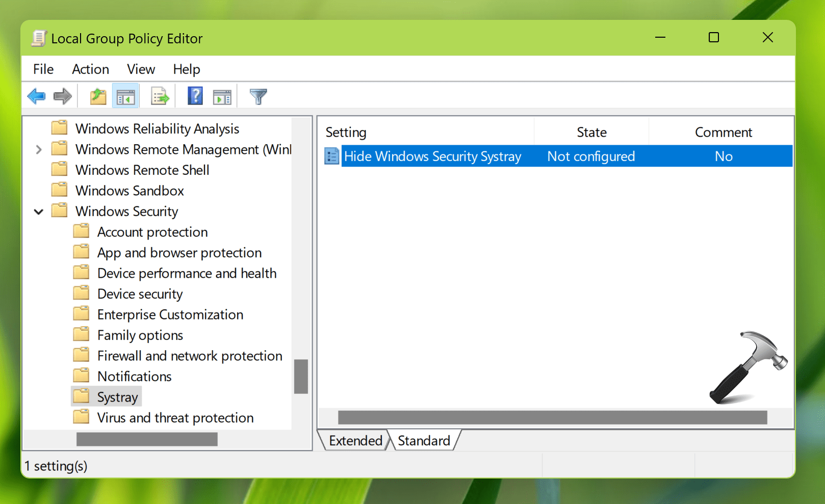The width and height of the screenshot is (825, 504).
Task: Select the Firewall and network protection folder
Action: click(189, 356)
